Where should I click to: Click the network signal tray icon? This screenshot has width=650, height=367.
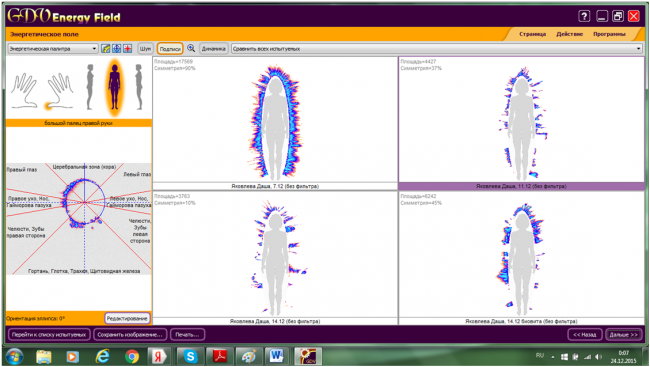(587, 357)
